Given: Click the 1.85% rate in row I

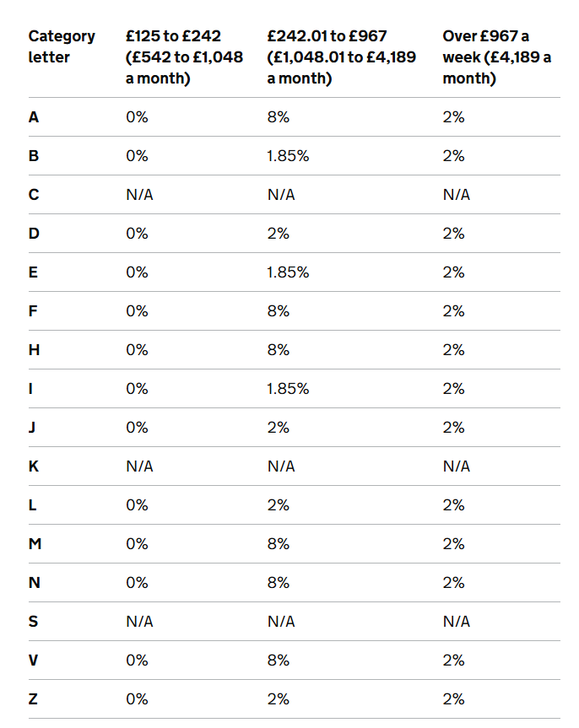Looking at the screenshot, I should point(288,389).
